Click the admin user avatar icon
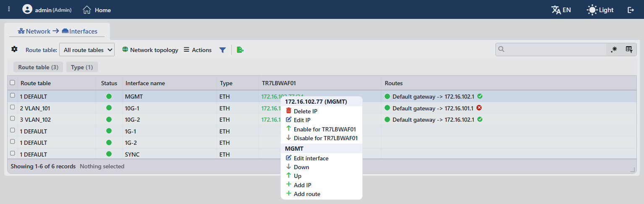Screen dimensions: 644x204 27,9
